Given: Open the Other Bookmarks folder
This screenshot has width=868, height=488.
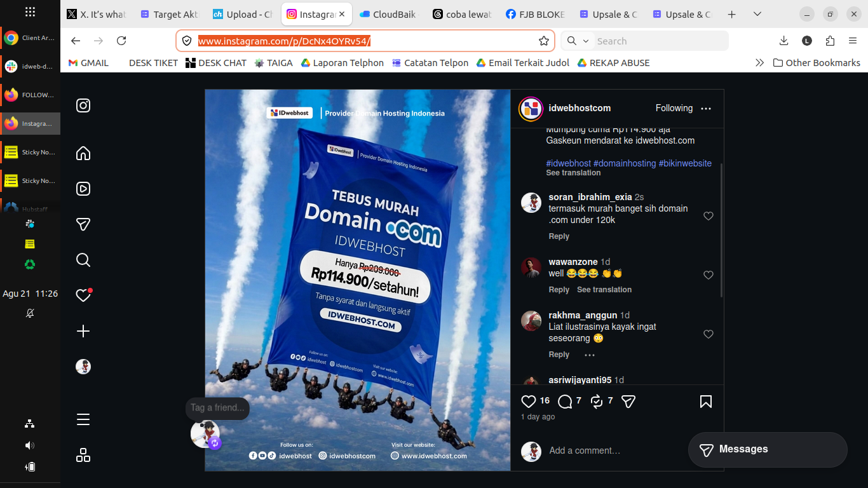Looking at the screenshot, I should click(817, 63).
